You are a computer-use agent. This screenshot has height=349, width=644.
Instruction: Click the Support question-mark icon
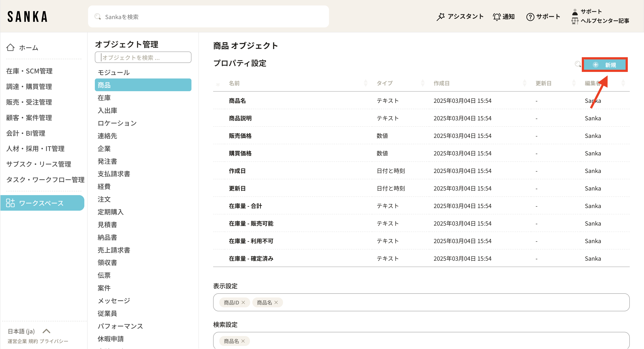pyautogui.click(x=530, y=17)
